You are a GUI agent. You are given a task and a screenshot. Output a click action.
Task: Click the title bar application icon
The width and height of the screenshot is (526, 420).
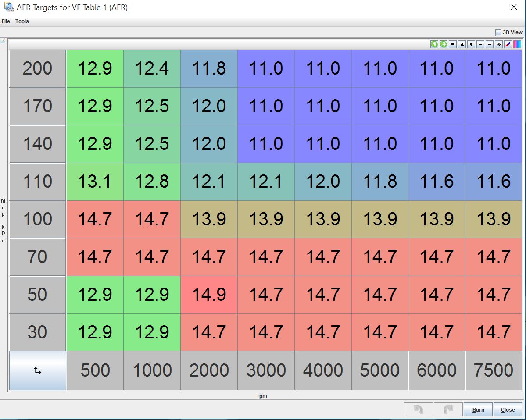coord(9,7)
